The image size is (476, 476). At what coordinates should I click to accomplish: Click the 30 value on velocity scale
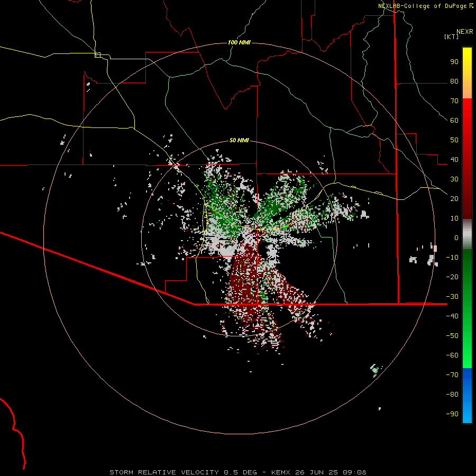[454, 179]
